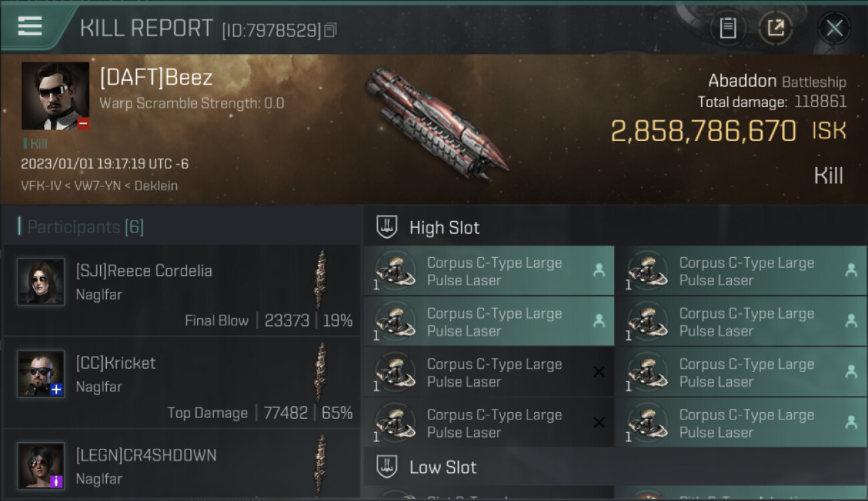Click the Abaddon battleship image
The height and width of the screenshot is (501, 868).
tap(434, 122)
